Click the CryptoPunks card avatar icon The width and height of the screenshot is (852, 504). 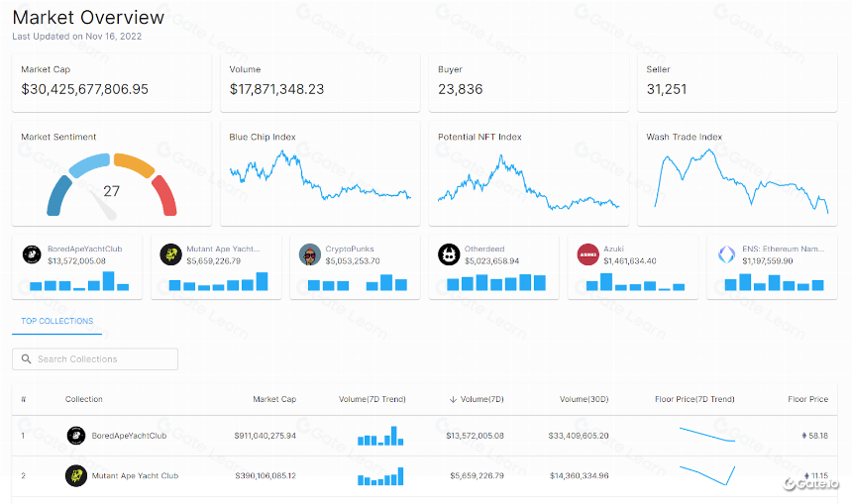click(310, 254)
